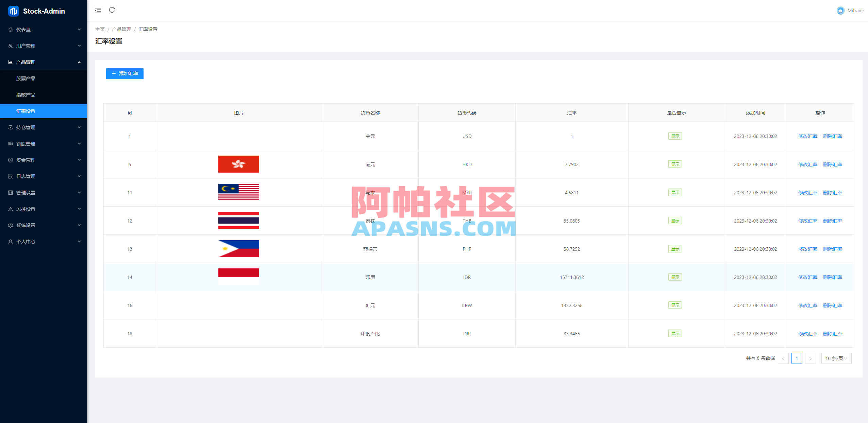Expand the 系统设置 menu section

[44, 225]
